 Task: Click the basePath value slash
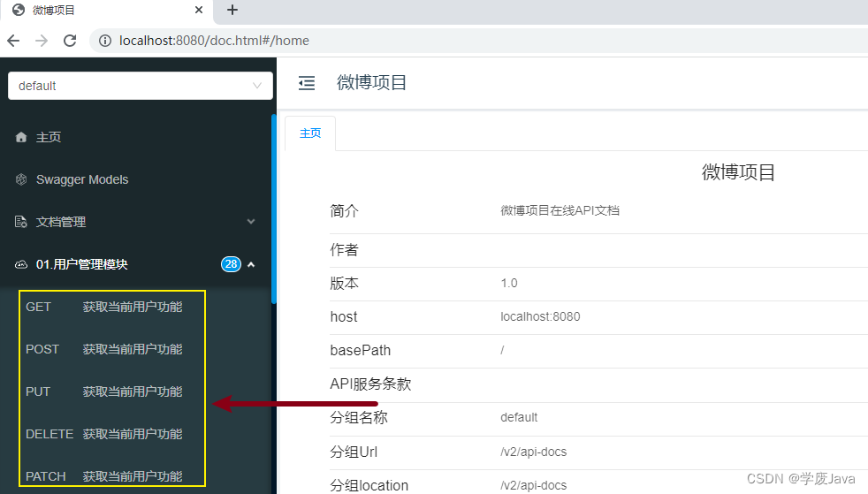502,351
